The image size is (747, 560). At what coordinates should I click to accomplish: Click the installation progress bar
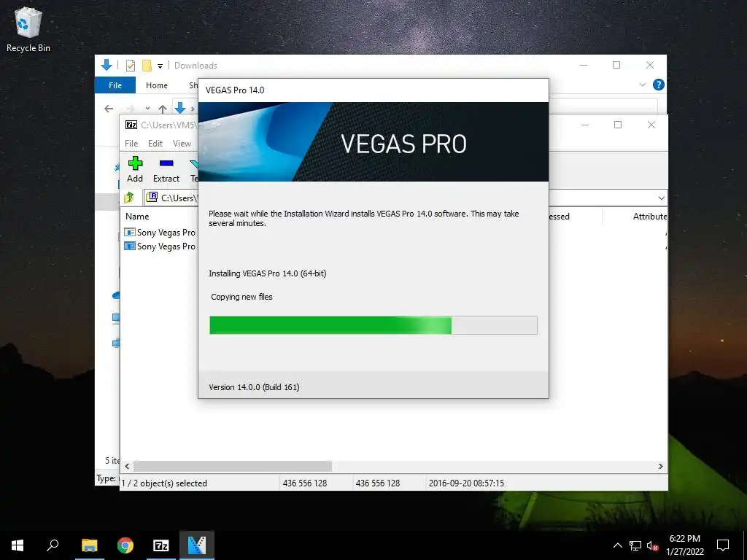pyautogui.click(x=373, y=325)
